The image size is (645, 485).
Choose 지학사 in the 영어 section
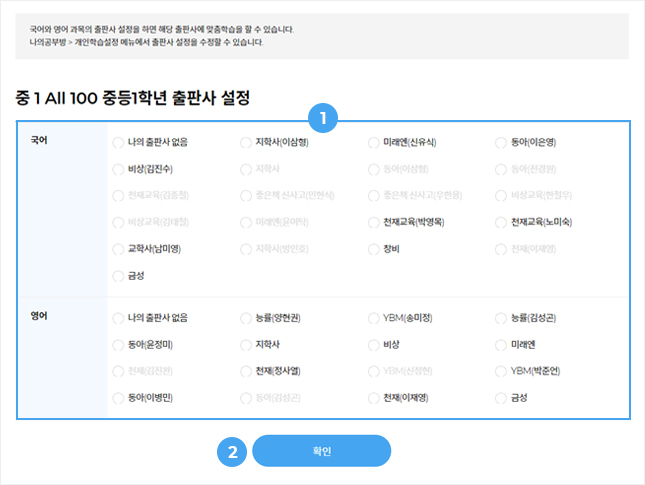tap(246, 345)
